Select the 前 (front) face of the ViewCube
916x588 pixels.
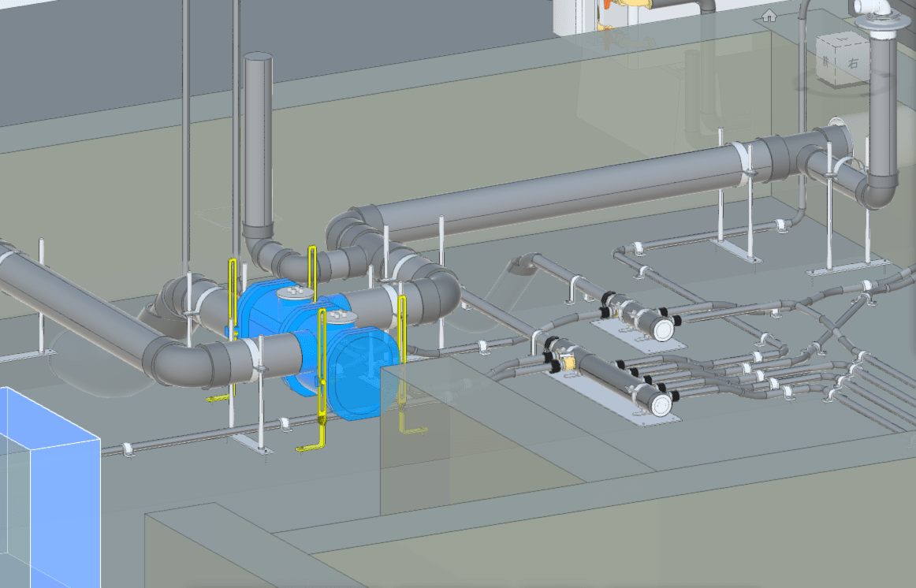(826, 61)
